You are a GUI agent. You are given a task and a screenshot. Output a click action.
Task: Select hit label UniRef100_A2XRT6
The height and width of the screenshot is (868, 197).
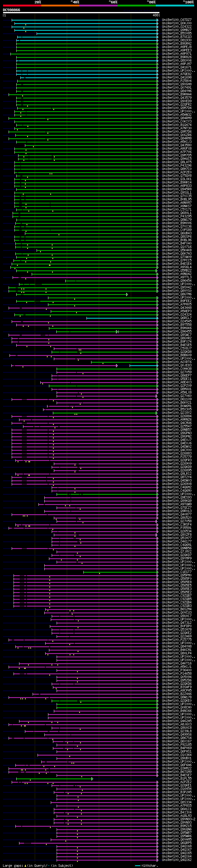pos(177,362)
